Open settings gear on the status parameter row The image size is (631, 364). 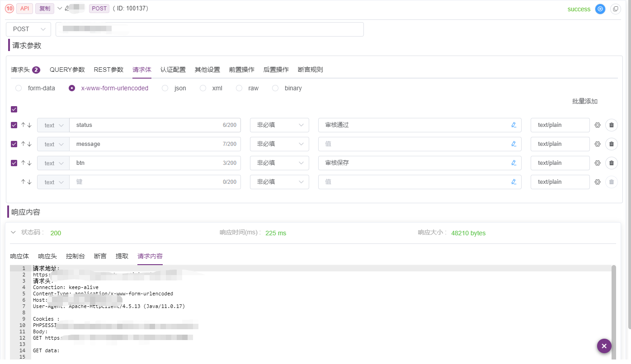coord(597,125)
